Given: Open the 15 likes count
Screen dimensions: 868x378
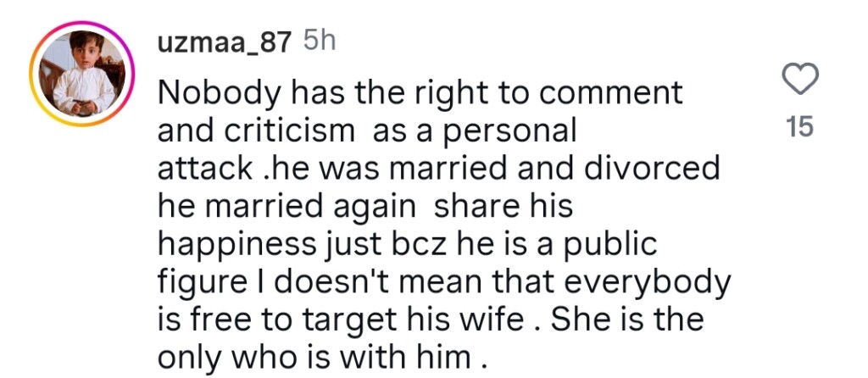Looking at the screenshot, I should point(799,127).
